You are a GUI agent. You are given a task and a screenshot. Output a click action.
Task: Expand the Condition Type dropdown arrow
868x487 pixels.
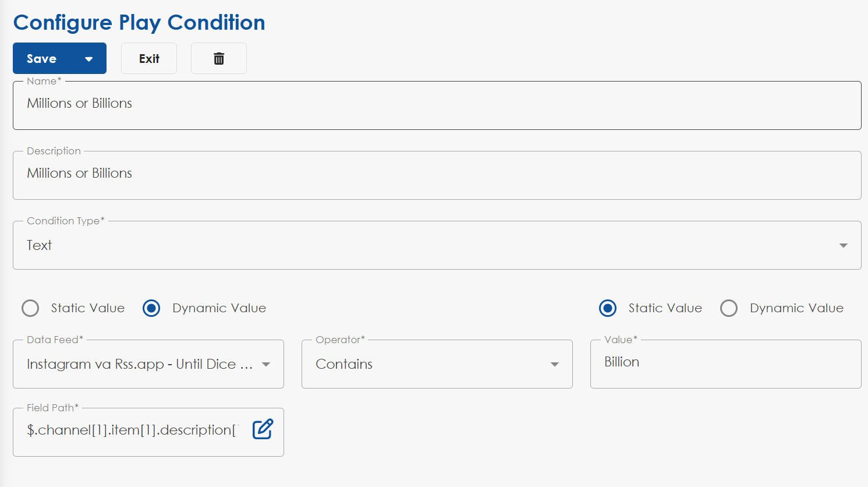click(843, 245)
